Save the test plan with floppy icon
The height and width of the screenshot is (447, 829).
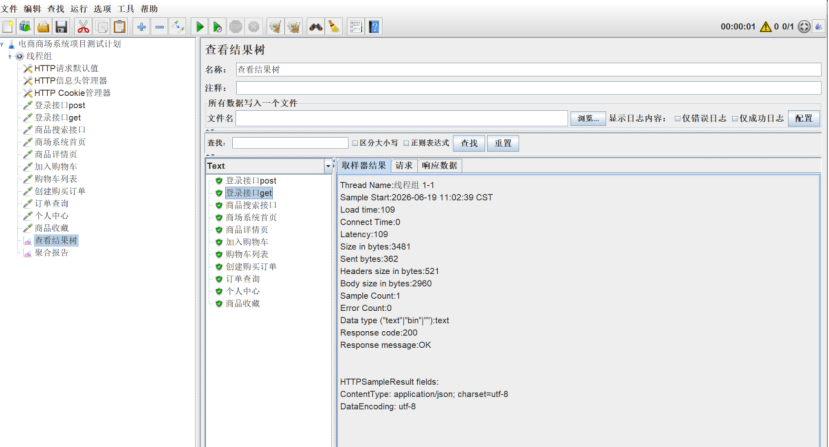tap(61, 26)
